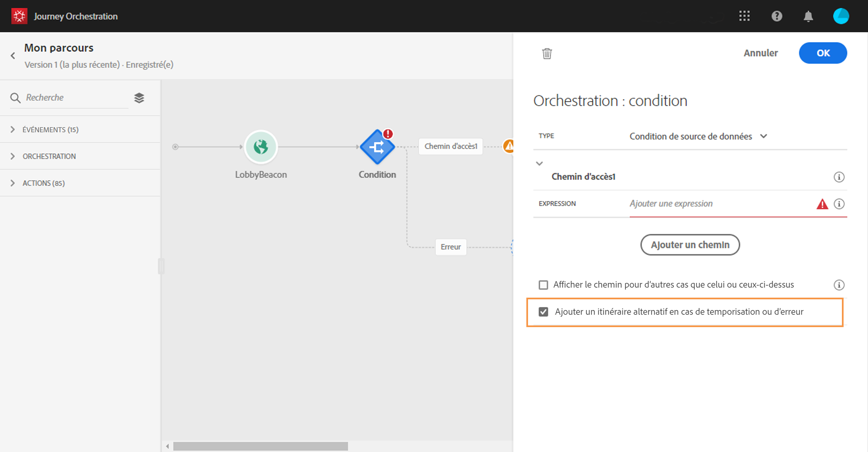Viewport: 868px width, 452px height.
Task: Uncheck 'Ajouter un itinéraire alternatif' checkbox
Action: (x=543, y=312)
